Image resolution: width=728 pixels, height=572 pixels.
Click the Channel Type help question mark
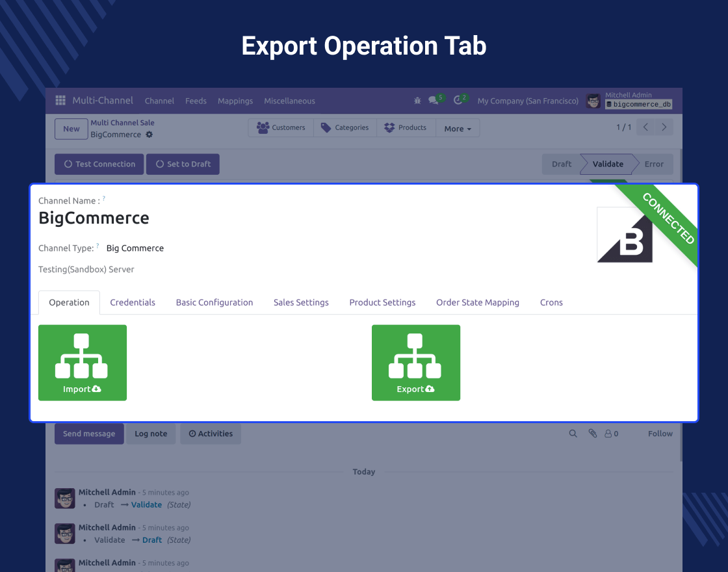click(97, 246)
